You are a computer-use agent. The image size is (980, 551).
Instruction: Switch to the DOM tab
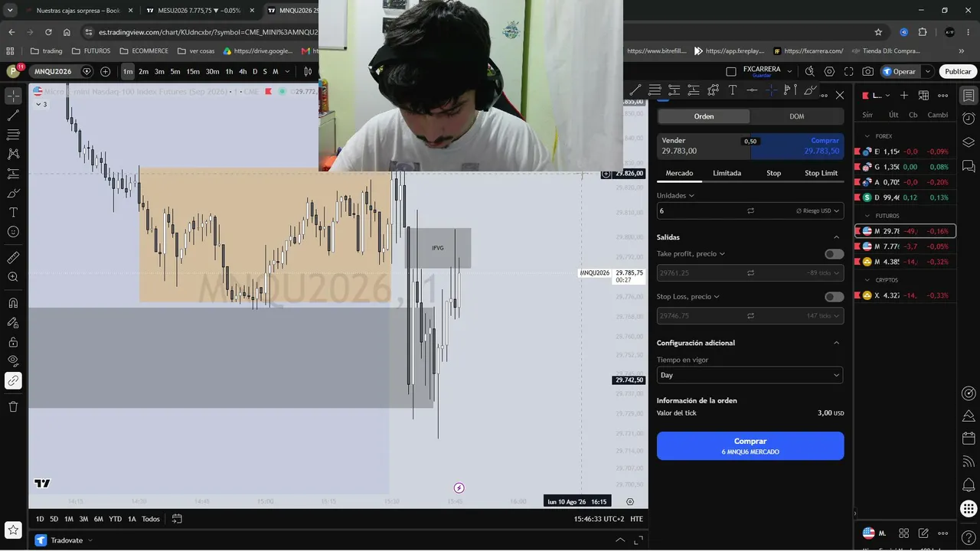coord(797,116)
